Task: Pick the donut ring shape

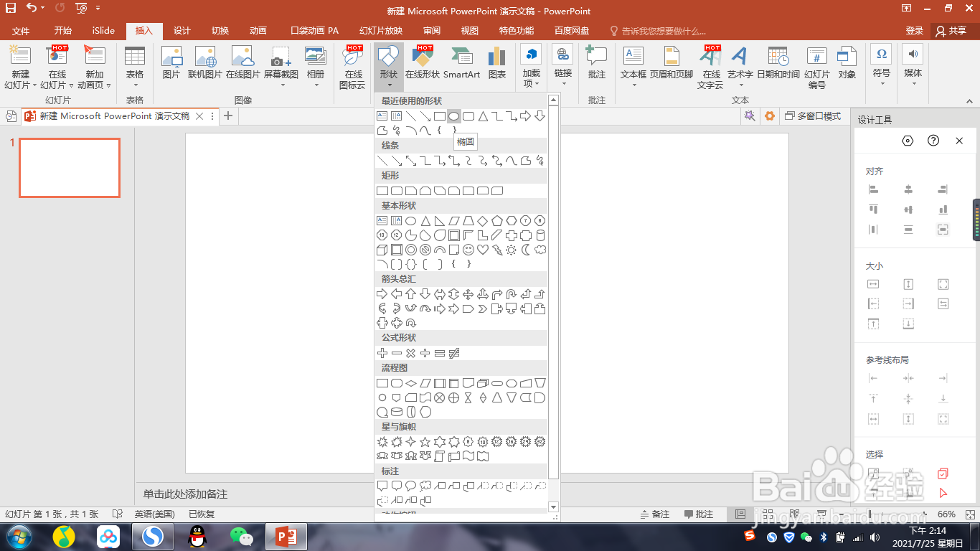Action: (411, 250)
